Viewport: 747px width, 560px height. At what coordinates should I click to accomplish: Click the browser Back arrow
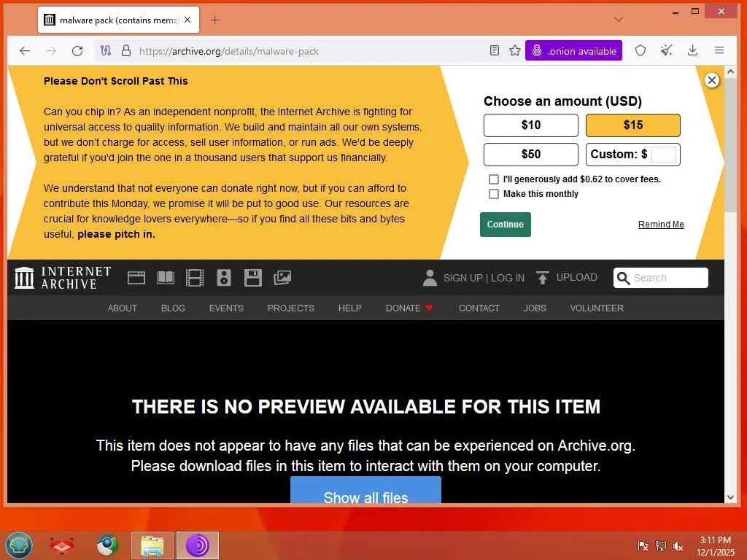25,51
